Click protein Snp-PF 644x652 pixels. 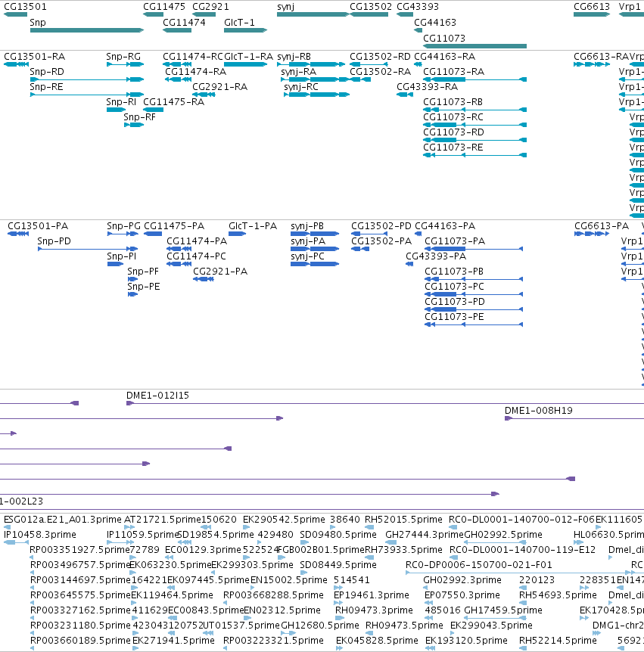132,279
